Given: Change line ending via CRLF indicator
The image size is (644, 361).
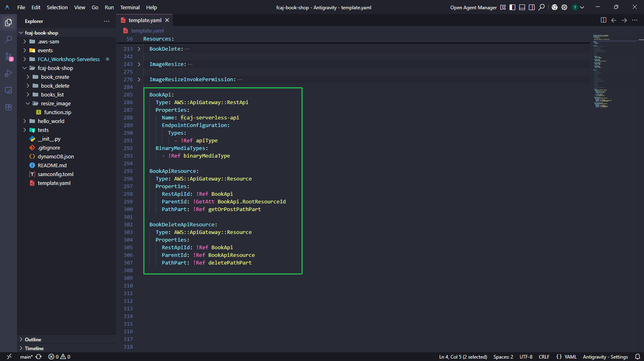Looking at the screenshot, I should coord(544,357).
